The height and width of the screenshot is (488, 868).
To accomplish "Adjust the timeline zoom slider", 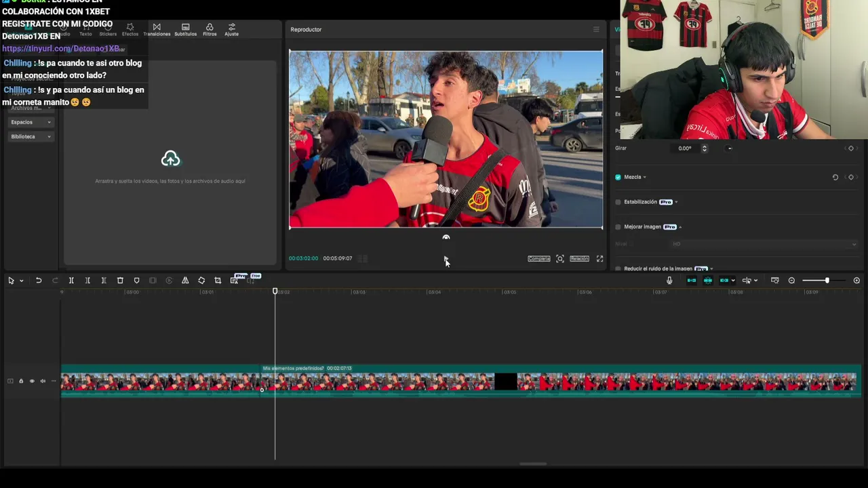I will (827, 281).
